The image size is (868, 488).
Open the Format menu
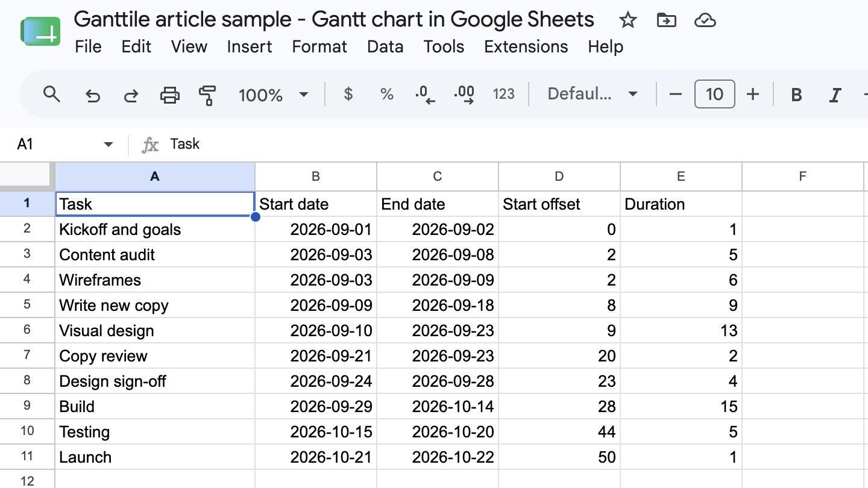319,47
